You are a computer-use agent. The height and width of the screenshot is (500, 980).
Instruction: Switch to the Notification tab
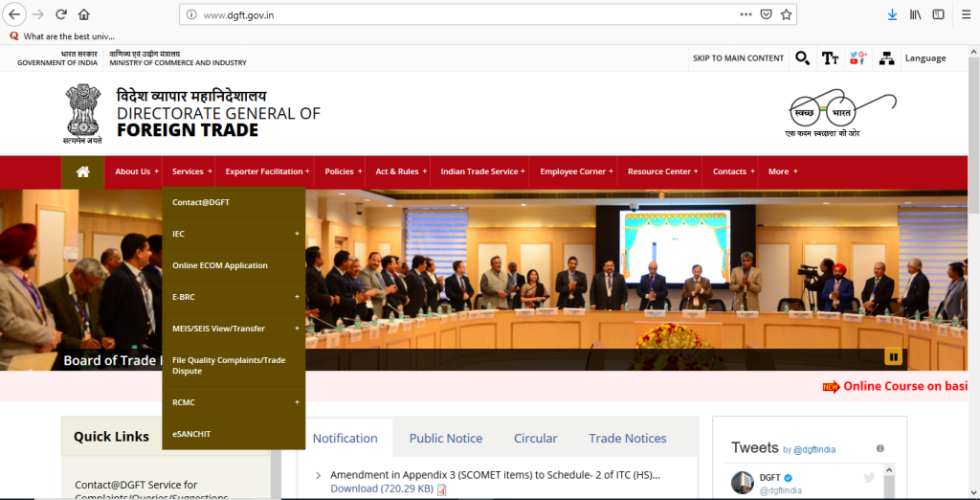pos(345,438)
